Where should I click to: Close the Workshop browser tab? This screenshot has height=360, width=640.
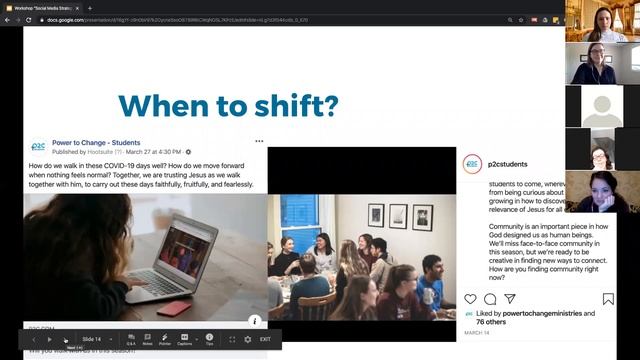click(77, 8)
